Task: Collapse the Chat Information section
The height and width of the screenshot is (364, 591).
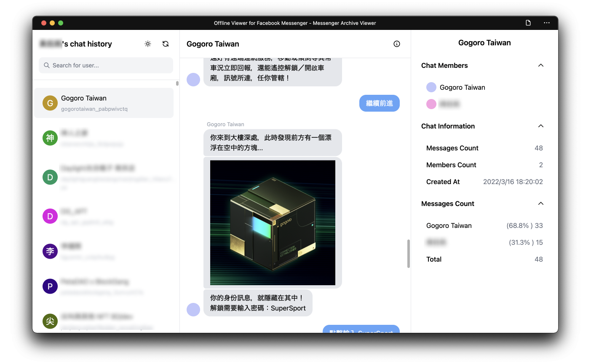Action: pos(541,126)
